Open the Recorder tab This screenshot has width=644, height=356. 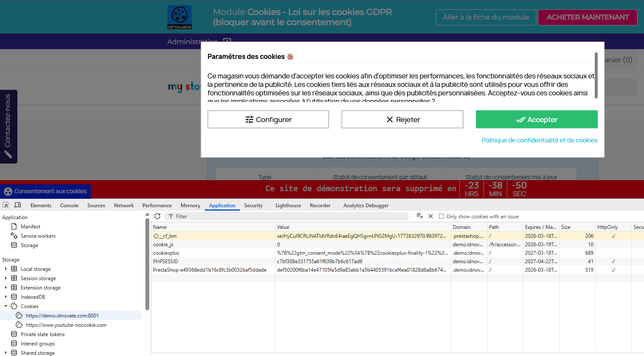coord(320,206)
